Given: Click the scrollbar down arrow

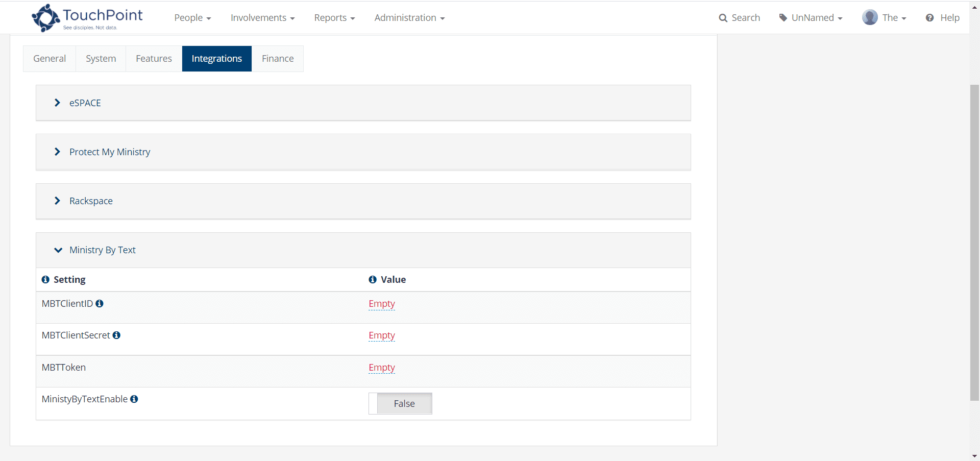Looking at the screenshot, I should pyautogui.click(x=974, y=456).
